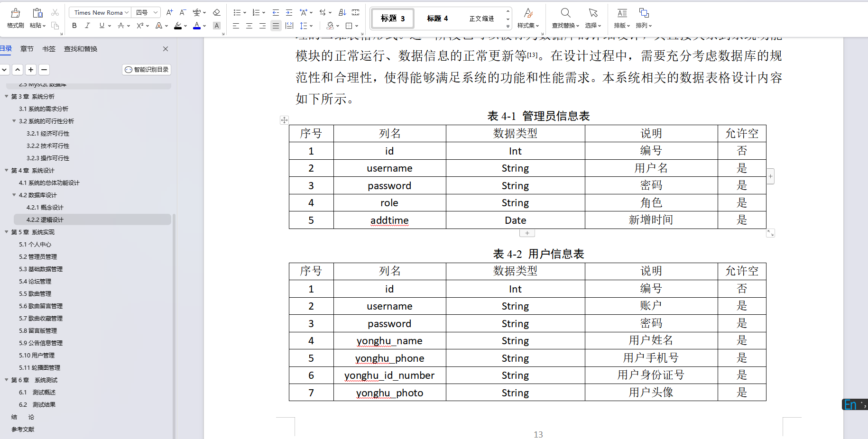This screenshot has height=439, width=868.
Task: Click the Underline U icon
Action: point(102,26)
